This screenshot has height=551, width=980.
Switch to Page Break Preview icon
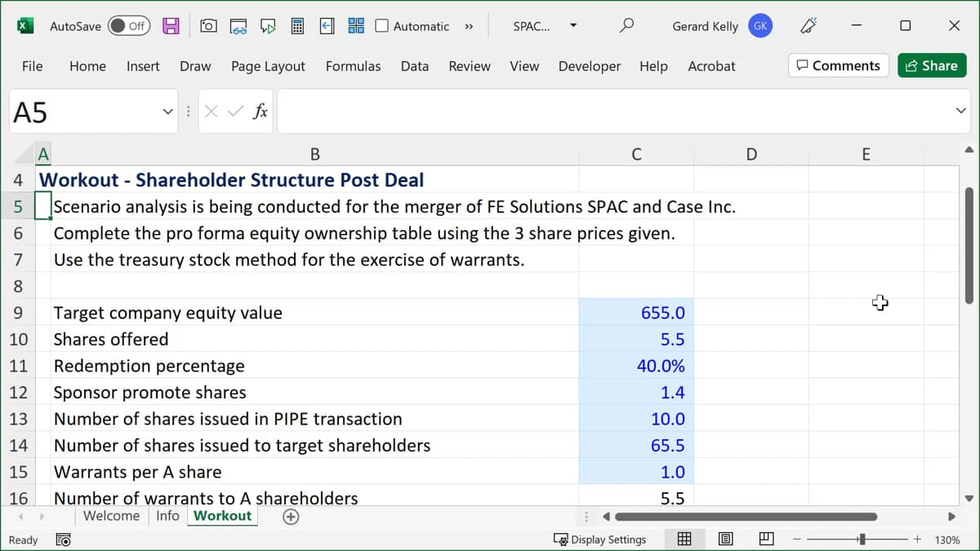[x=766, y=540]
